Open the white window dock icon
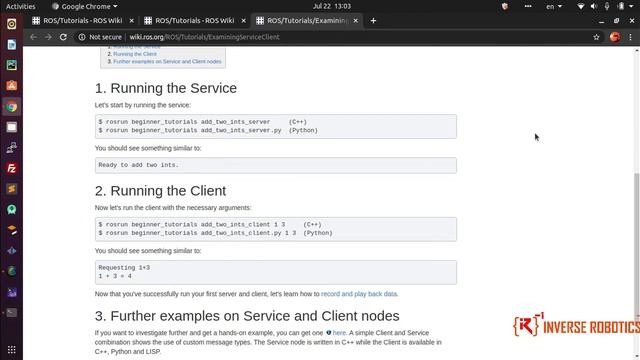640x360 pixels. (x=11, y=127)
